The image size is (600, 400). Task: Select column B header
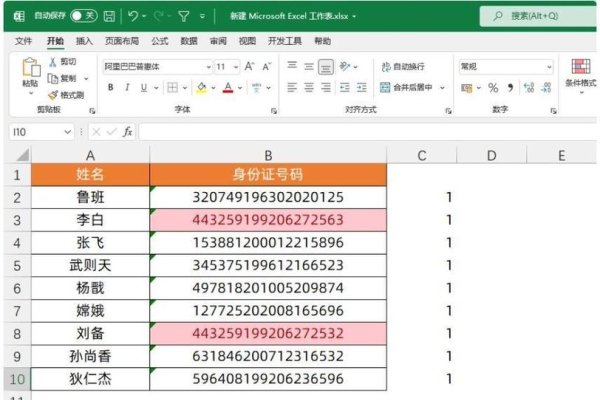click(x=268, y=156)
